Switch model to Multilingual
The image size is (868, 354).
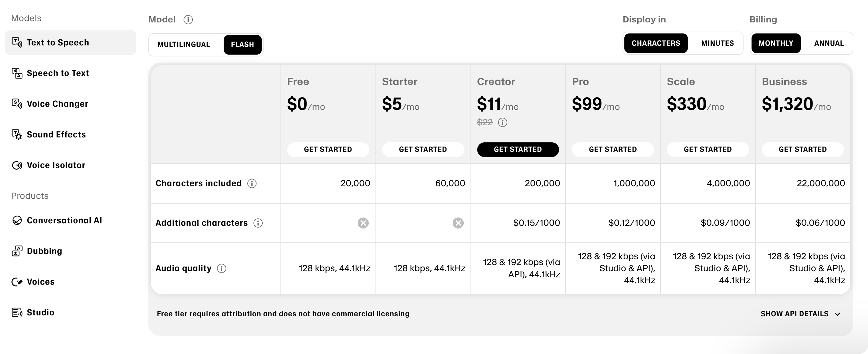point(184,45)
